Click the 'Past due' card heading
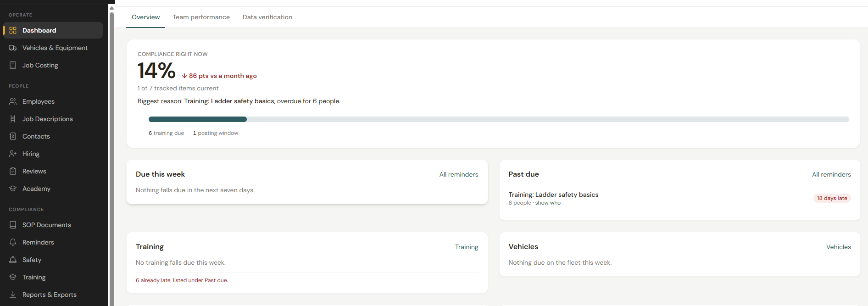Viewport: 868px width, 306px height. (523, 174)
